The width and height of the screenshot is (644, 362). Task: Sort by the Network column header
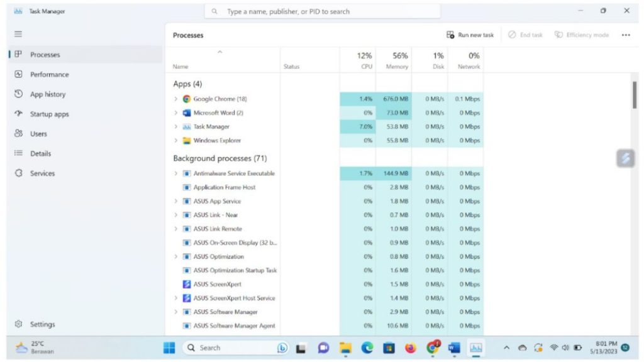[465, 60]
